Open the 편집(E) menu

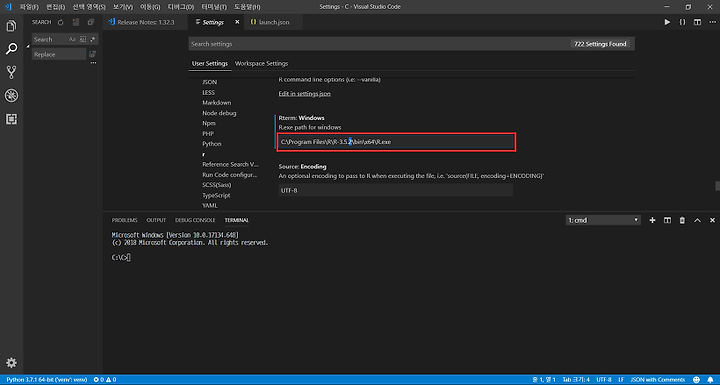[x=55, y=7]
